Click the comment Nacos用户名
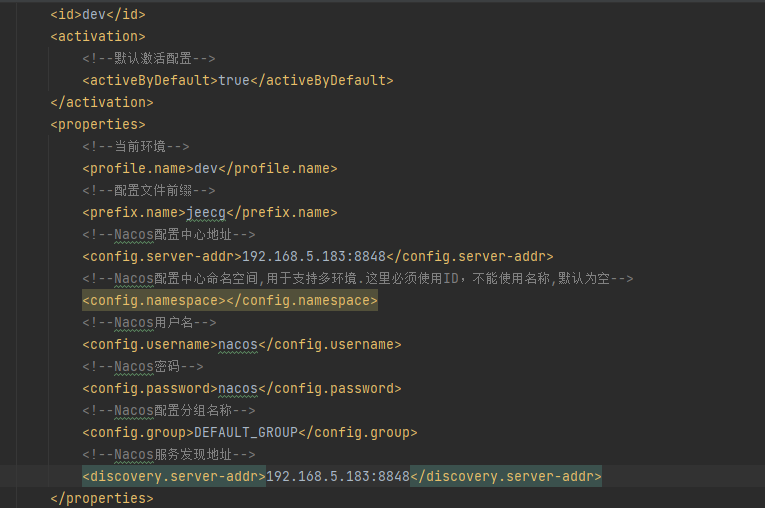Screen dimensions: 765x508 [x=149, y=323]
